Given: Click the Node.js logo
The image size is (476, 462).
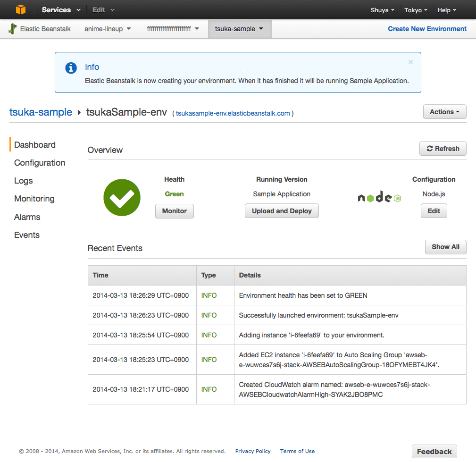Looking at the screenshot, I should [379, 198].
